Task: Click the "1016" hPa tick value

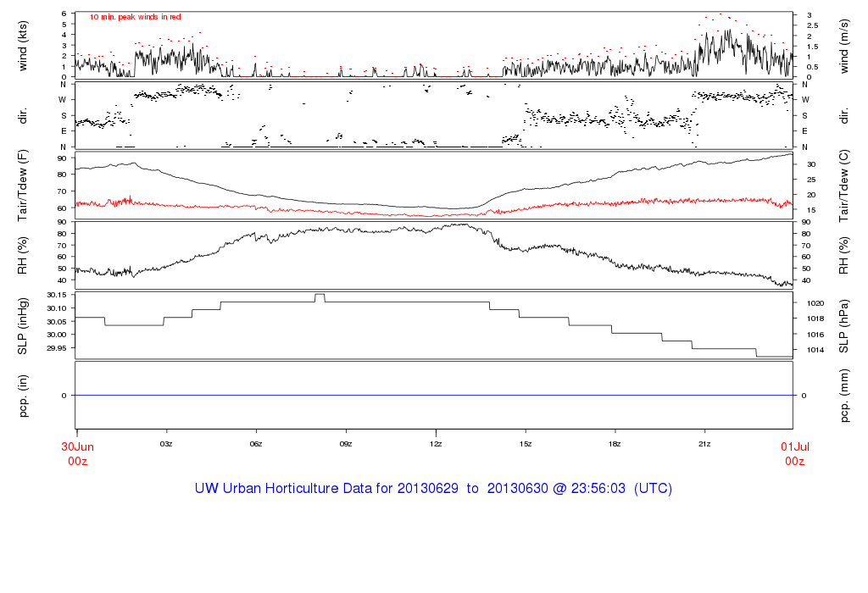Action: coord(815,335)
